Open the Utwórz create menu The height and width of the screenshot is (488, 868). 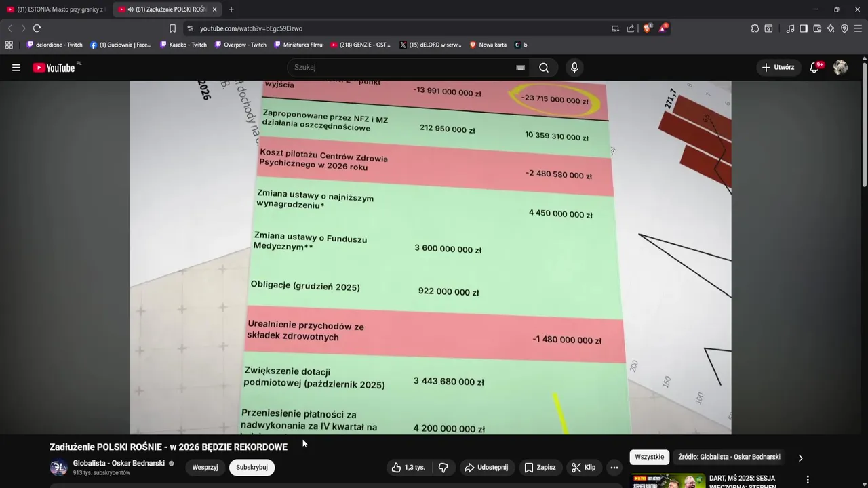778,67
